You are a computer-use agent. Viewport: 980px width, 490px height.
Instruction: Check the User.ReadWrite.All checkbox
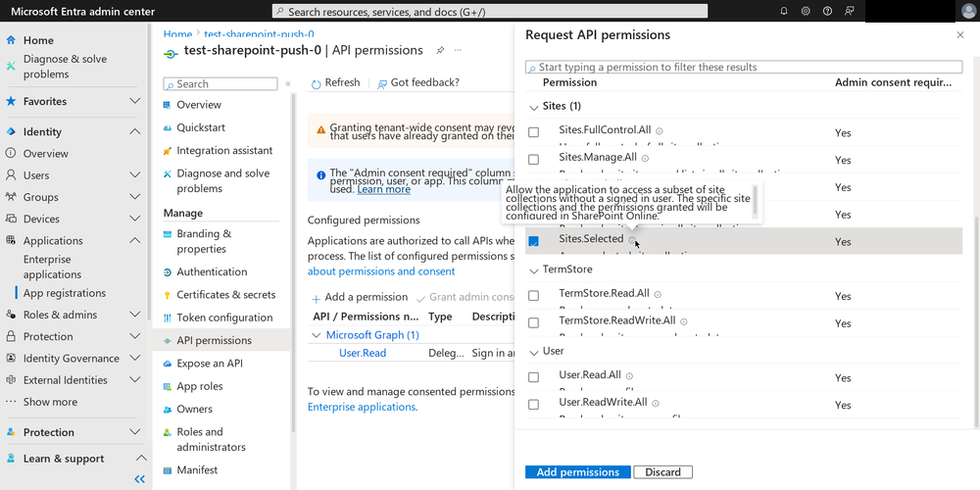click(x=533, y=405)
